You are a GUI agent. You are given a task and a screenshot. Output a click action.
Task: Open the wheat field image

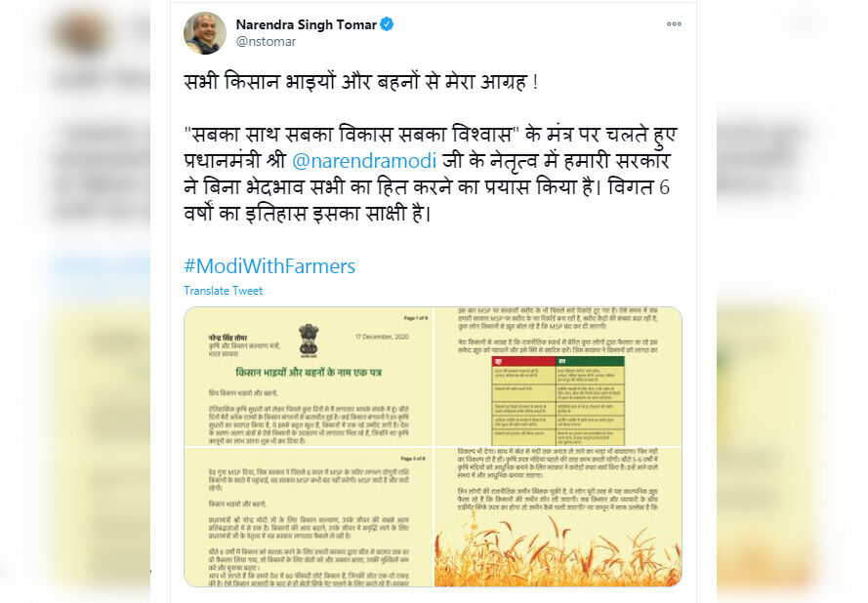[x=558, y=517]
